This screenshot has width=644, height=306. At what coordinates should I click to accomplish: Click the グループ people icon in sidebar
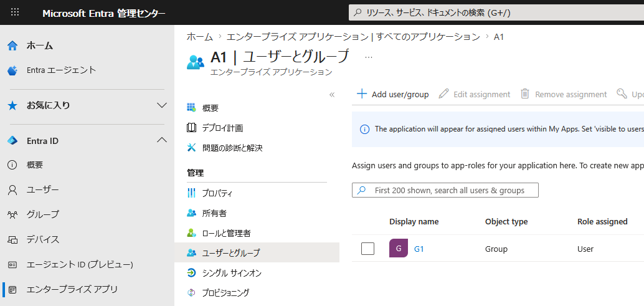click(x=12, y=214)
